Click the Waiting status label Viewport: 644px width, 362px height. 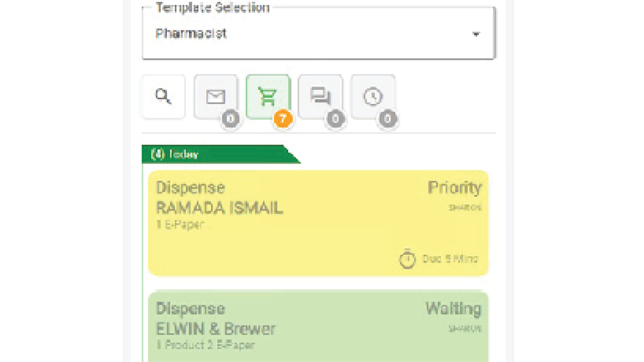point(453,308)
